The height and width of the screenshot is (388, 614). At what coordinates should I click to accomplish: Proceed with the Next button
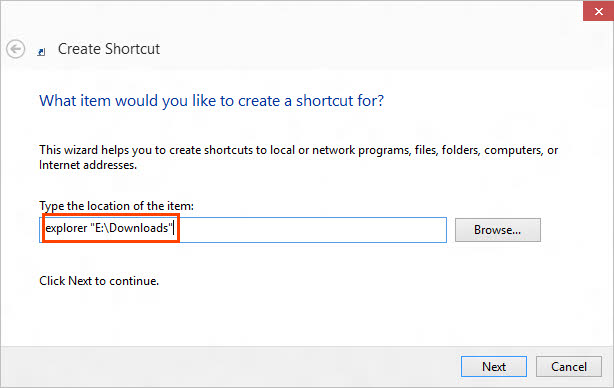tap(494, 366)
